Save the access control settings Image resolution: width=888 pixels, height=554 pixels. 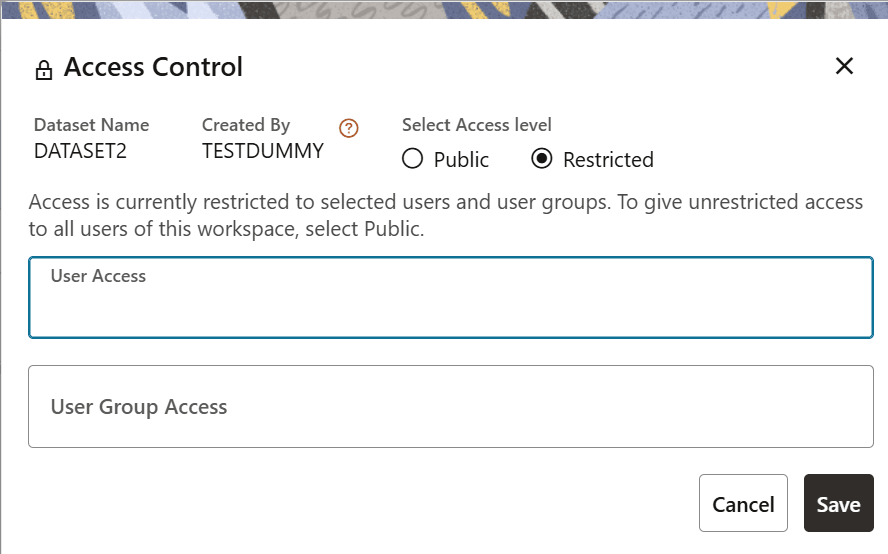coord(838,504)
